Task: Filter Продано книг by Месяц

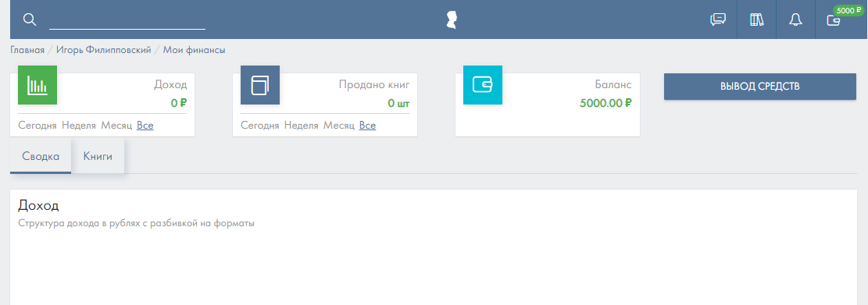Action: click(339, 126)
